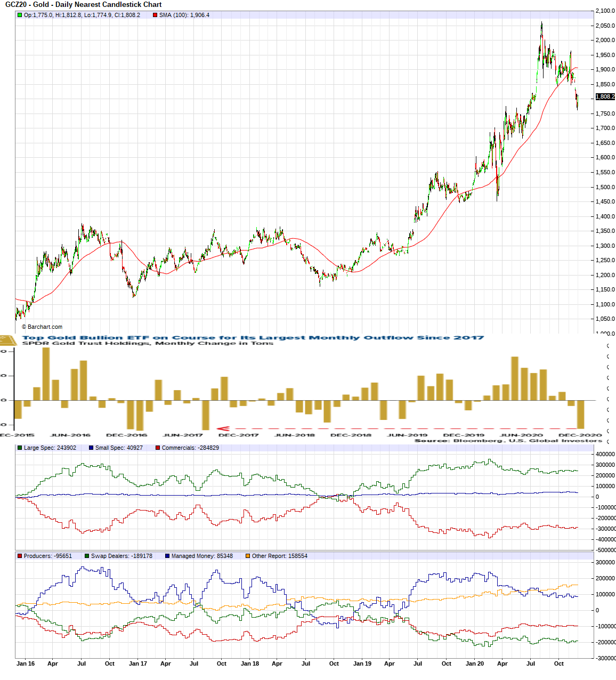Click the GCZ20 Gold chart title

[83, 5]
